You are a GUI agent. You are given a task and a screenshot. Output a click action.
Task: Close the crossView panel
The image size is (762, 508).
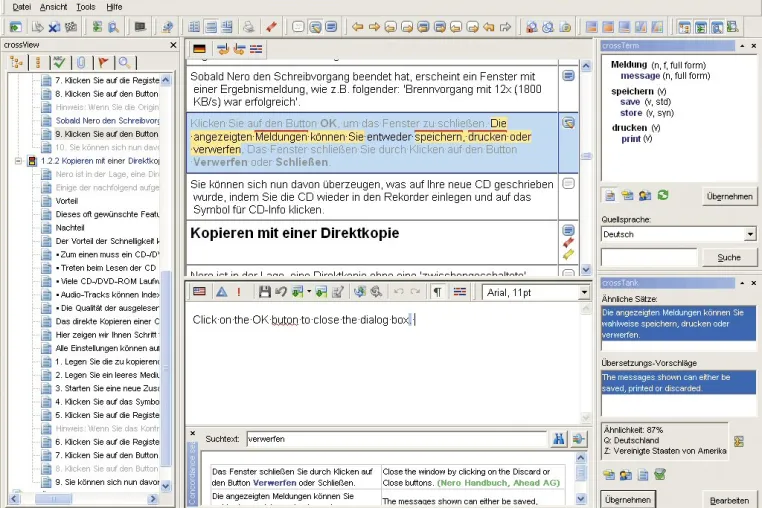(x=173, y=45)
